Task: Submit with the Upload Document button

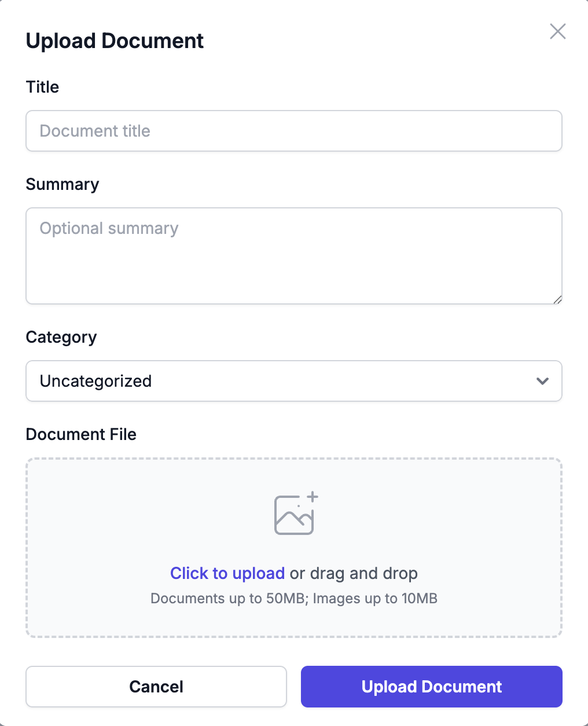Action: pyautogui.click(x=432, y=687)
